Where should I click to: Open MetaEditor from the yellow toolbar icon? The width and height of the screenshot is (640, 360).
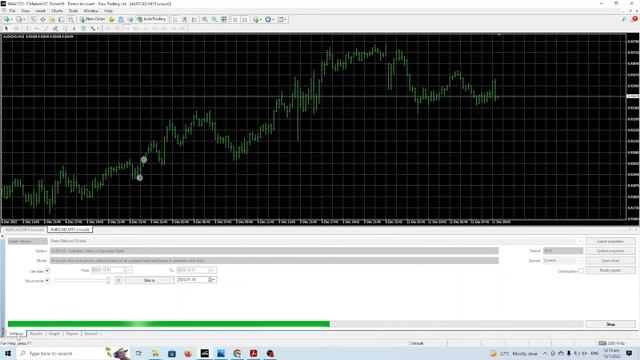pos(112,19)
